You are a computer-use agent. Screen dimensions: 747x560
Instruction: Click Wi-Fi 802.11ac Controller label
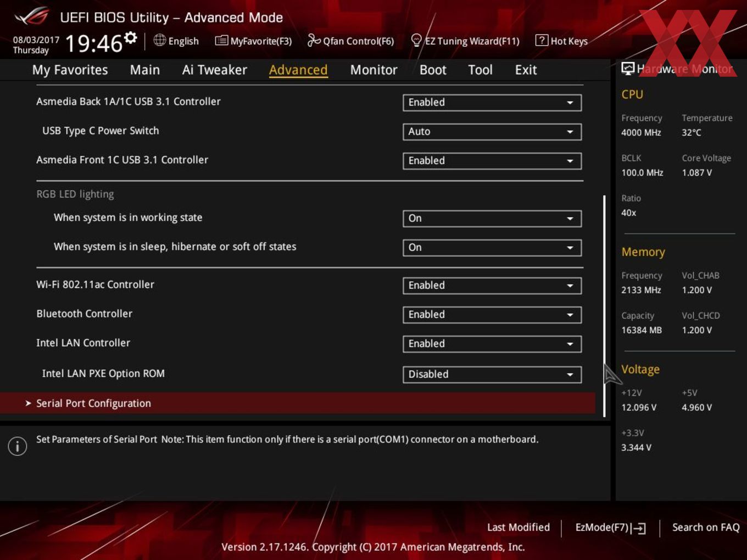95,284
